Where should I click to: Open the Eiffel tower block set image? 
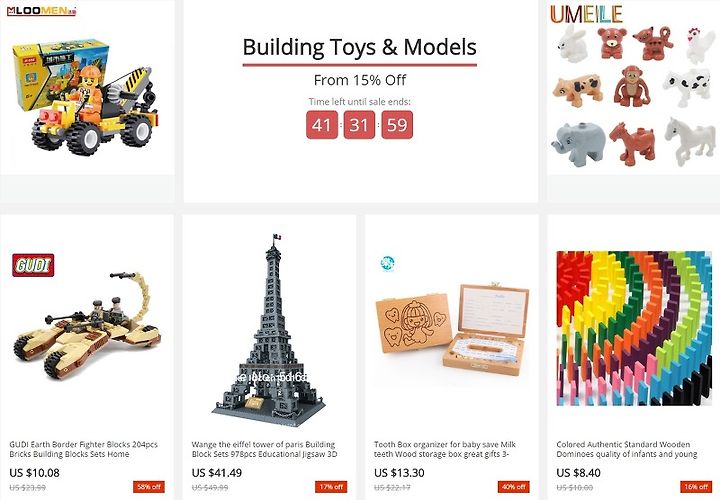[x=269, y=331]
